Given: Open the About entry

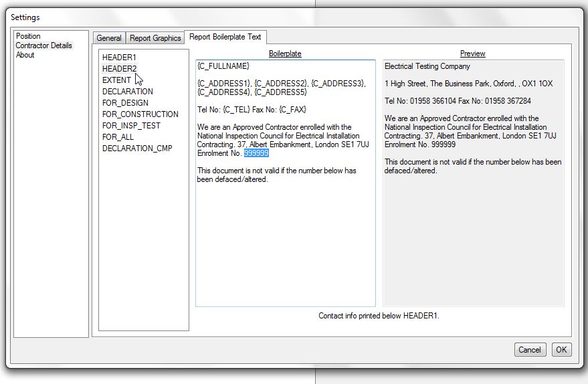Looking at the screenshot, I should (25, 55).
